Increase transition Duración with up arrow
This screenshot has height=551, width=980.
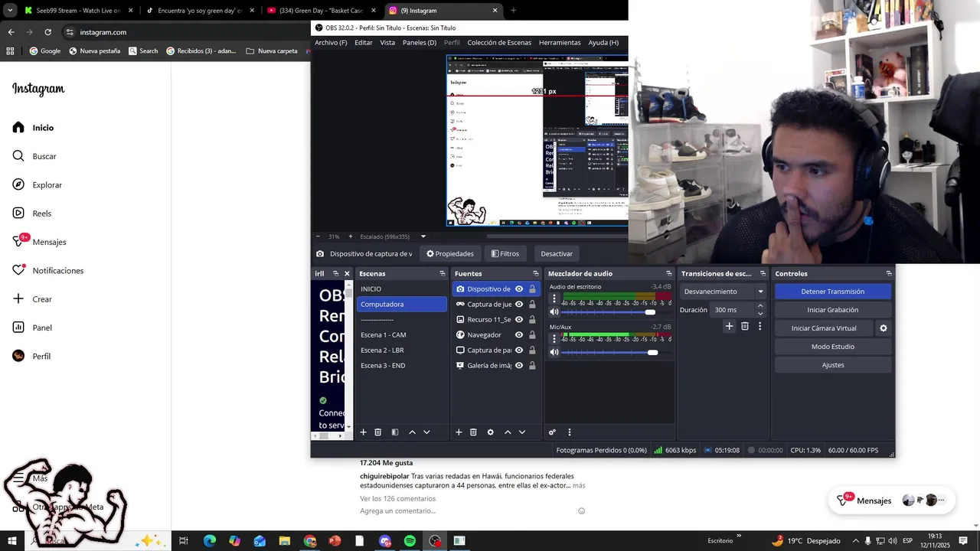pos(760,306)
